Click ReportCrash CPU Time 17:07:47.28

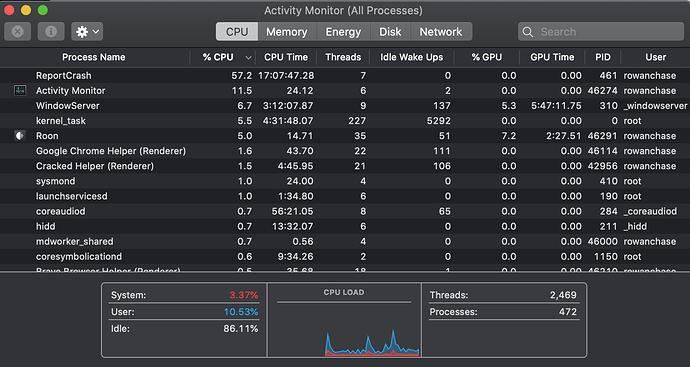(x=286, y=76)
